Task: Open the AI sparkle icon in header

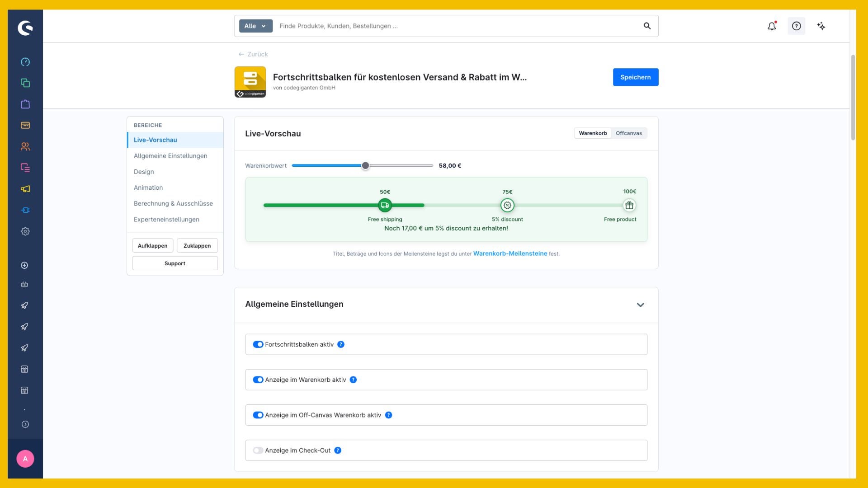Action: pyautogui.click(x=821, y=26)
